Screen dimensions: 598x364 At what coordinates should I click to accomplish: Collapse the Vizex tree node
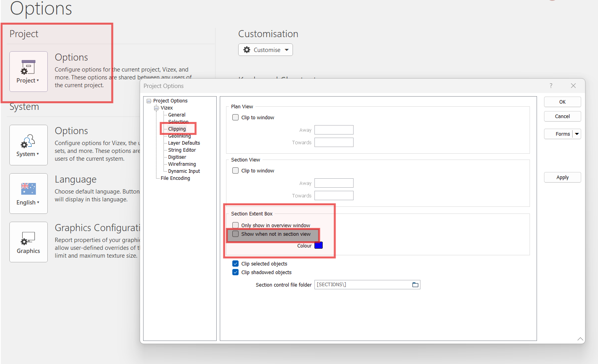(x=156, y=108)
